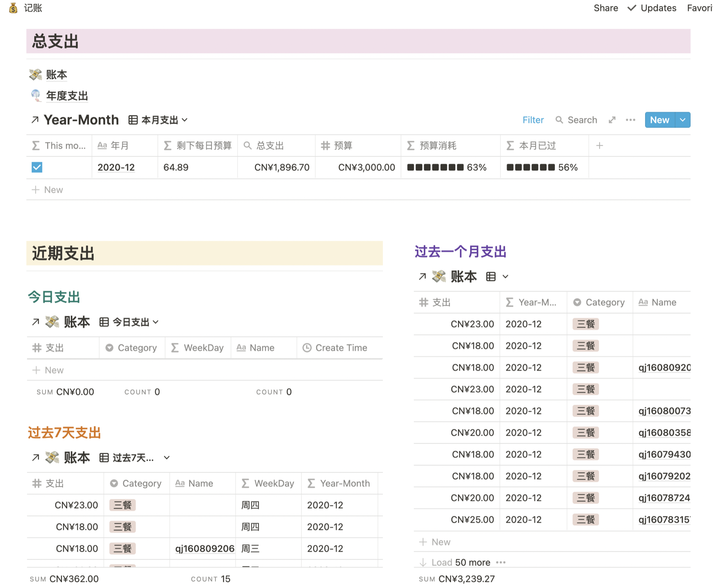Open Year-Month database as full page

(x=612, y=120)
